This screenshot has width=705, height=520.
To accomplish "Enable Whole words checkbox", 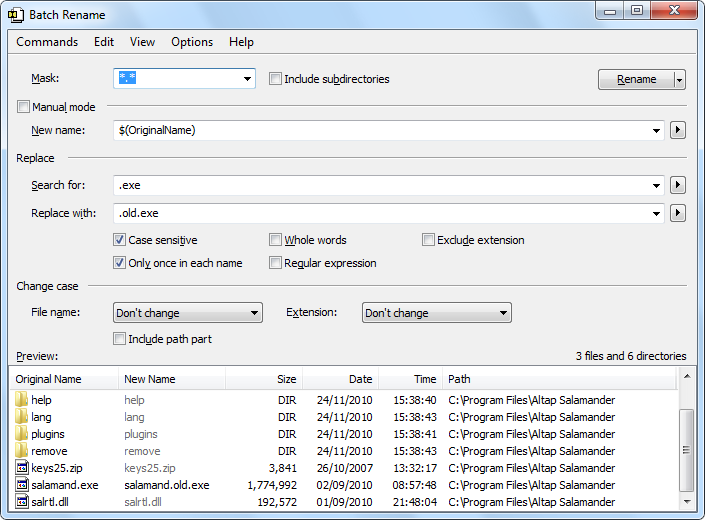I will (275, 240).
